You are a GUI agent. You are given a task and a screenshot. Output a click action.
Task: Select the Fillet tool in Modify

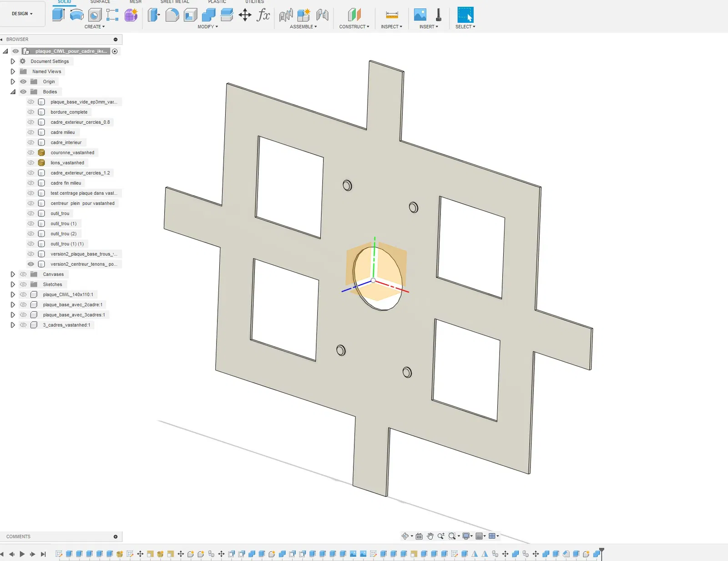pos(172,15)
